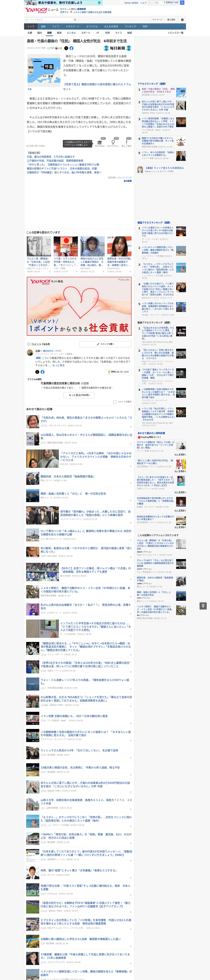
Task: Open ウルルン島 recommended article thumbnail
Action: 39,246
